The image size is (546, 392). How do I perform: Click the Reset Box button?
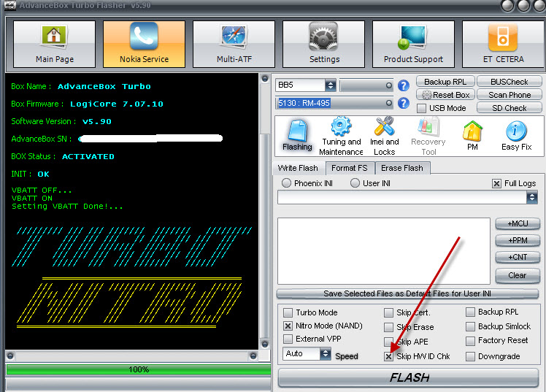[x=445, y=95]
